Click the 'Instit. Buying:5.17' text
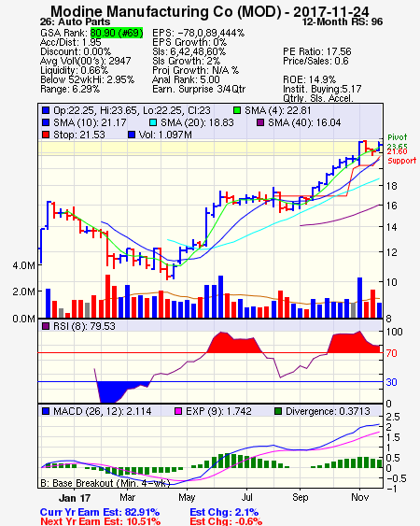Screen dimensions: 420x526 tap(322, 90)
